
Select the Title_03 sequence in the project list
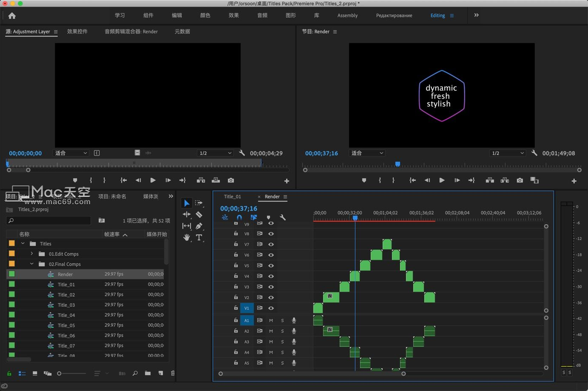[66, 305]
